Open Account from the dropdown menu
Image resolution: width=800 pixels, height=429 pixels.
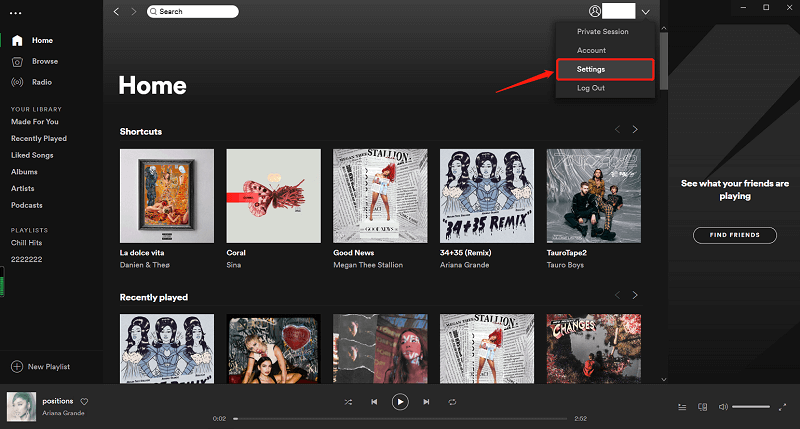[591, 51]
